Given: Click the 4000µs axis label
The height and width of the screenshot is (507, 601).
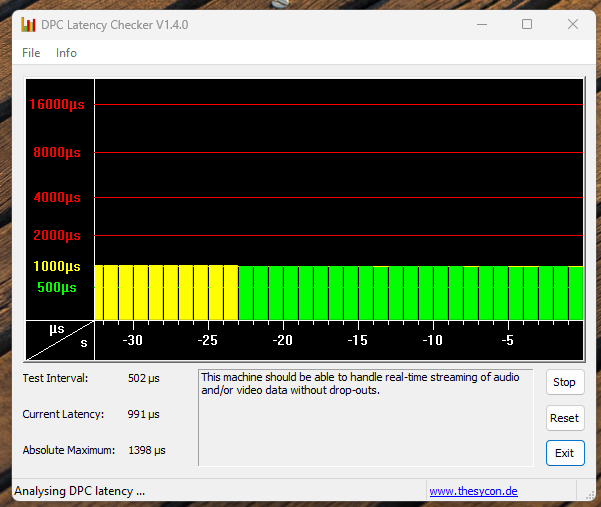Looking at the screenshot, I should click(x=57, y=197).
